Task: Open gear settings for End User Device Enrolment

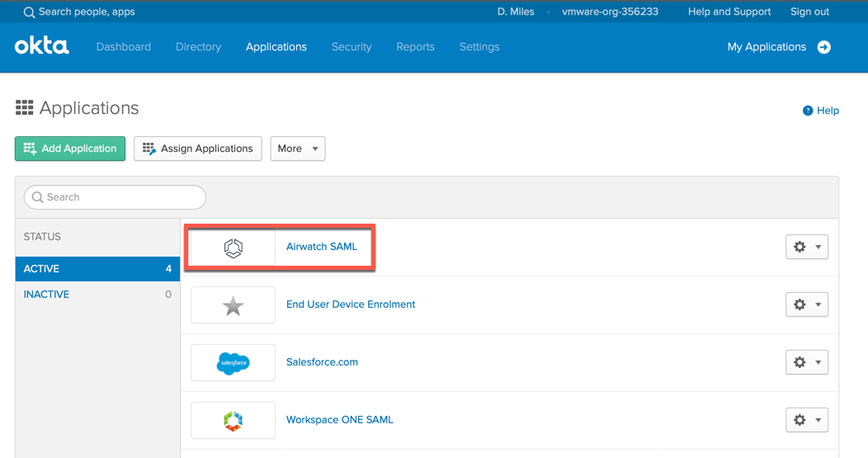Action: [x=807, y=305]
